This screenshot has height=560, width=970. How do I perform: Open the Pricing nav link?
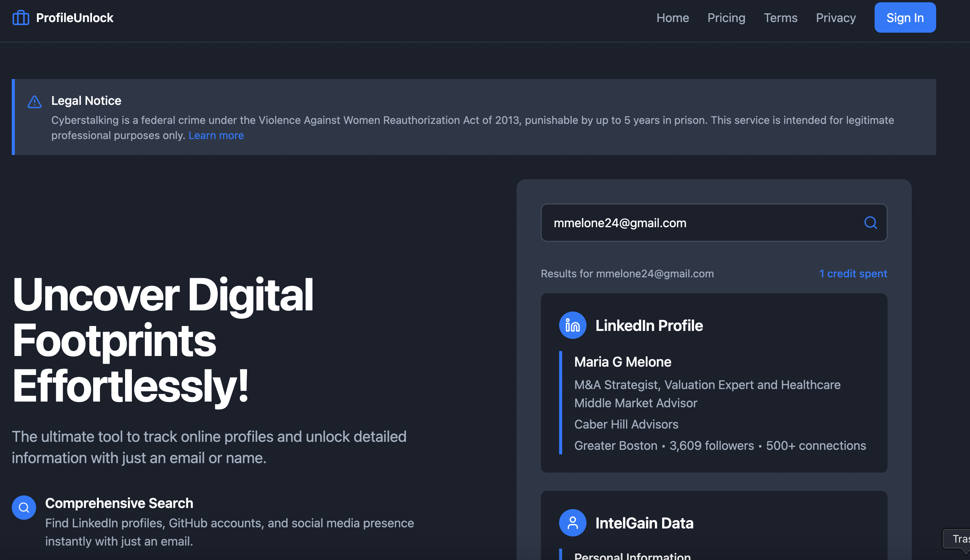[x=726, y=18]
